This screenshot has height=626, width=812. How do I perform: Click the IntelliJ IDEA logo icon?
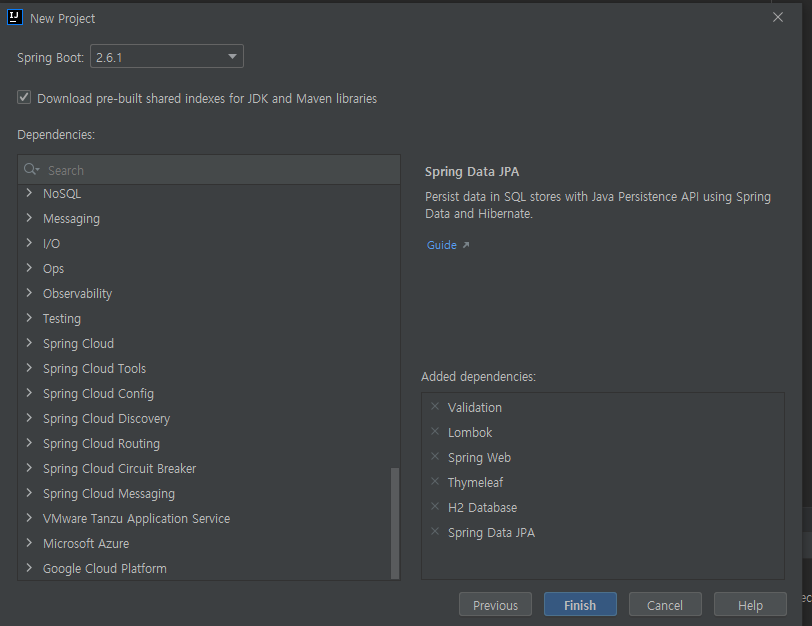(14, 17)
